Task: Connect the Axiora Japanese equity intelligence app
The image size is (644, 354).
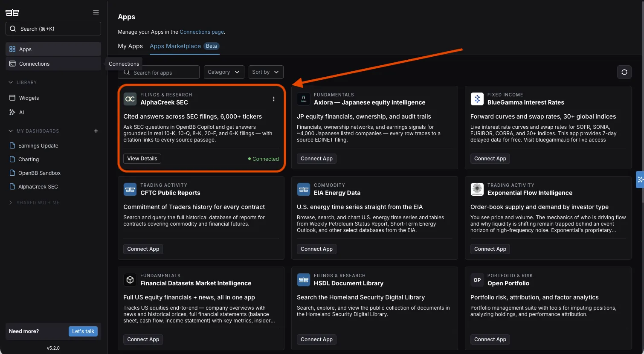Action: pos(316,159)
